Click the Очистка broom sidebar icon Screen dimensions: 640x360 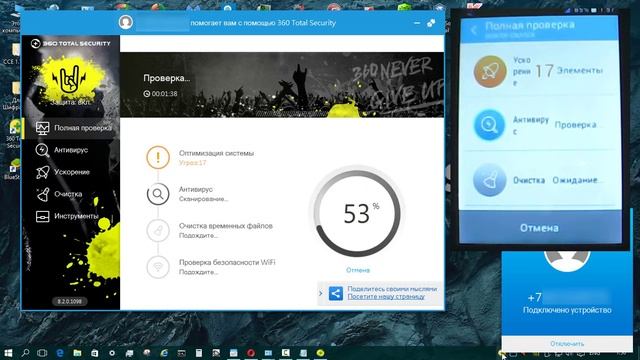coord(42,194)
